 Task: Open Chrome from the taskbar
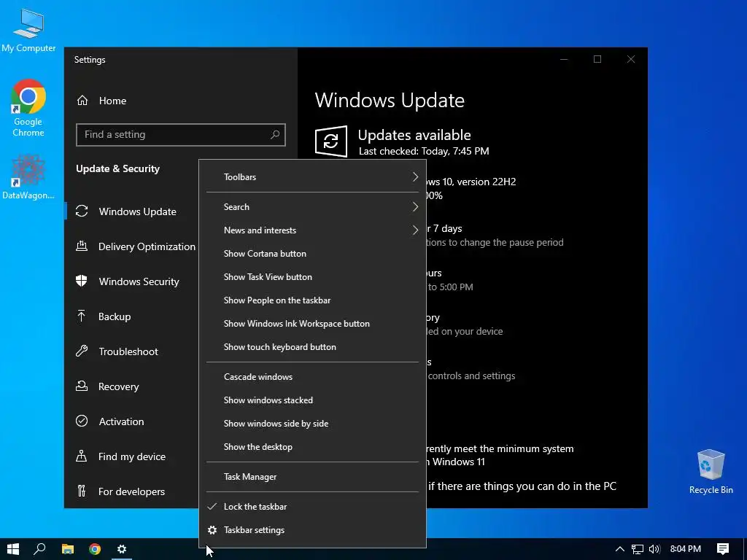[x=95, y=549]
